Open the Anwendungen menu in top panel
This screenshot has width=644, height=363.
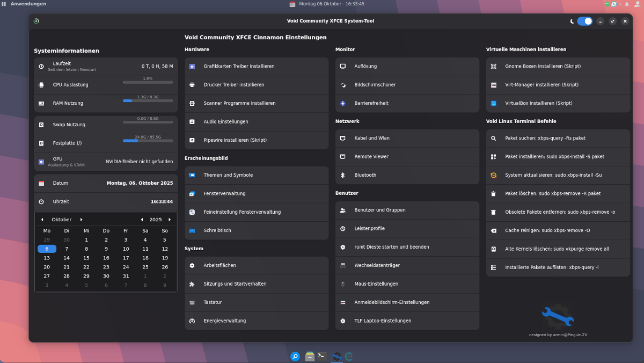[24, 4]
